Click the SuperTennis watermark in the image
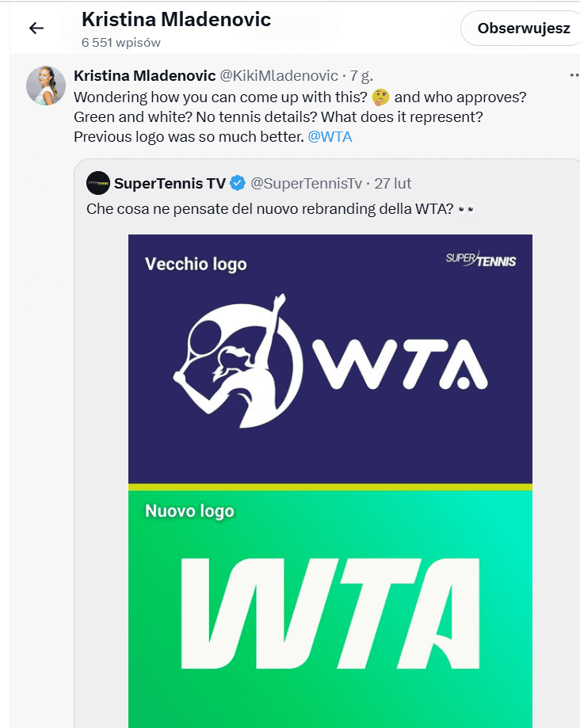This screenshot has height=728, width=580. point(481,259)
